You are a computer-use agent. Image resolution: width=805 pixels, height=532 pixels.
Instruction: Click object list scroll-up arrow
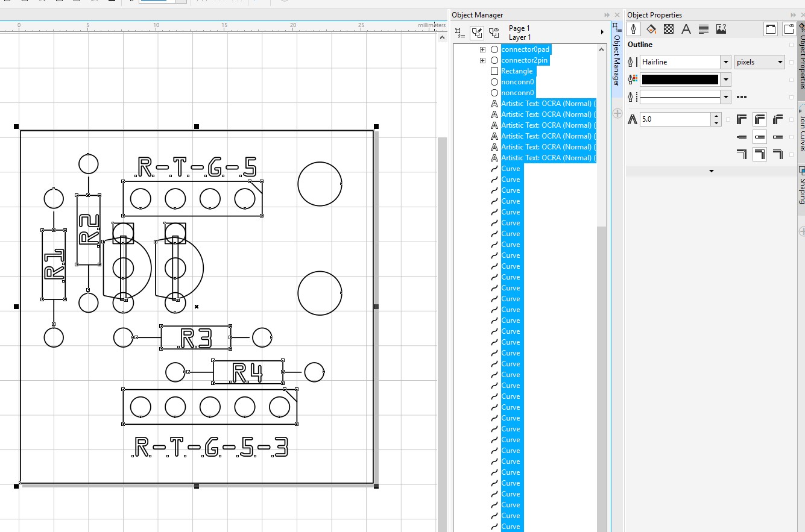601,49
